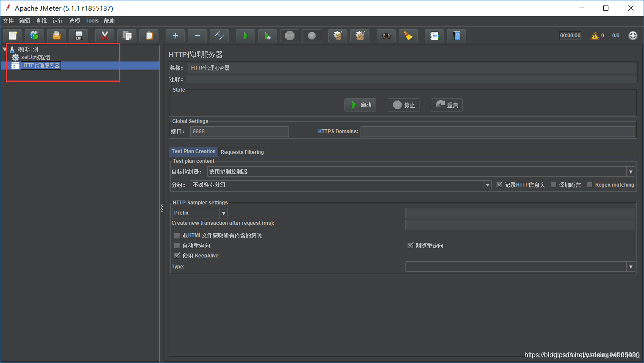Toggle the 使用 KeepAlive checkbox
The height and width of the screenshot is (363, 644).
click(177, 255)
